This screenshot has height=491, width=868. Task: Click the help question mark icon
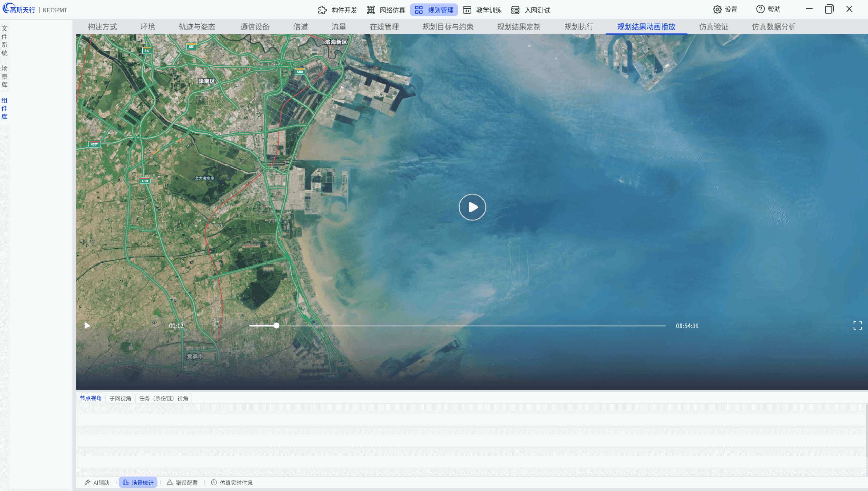click(761, 9)
